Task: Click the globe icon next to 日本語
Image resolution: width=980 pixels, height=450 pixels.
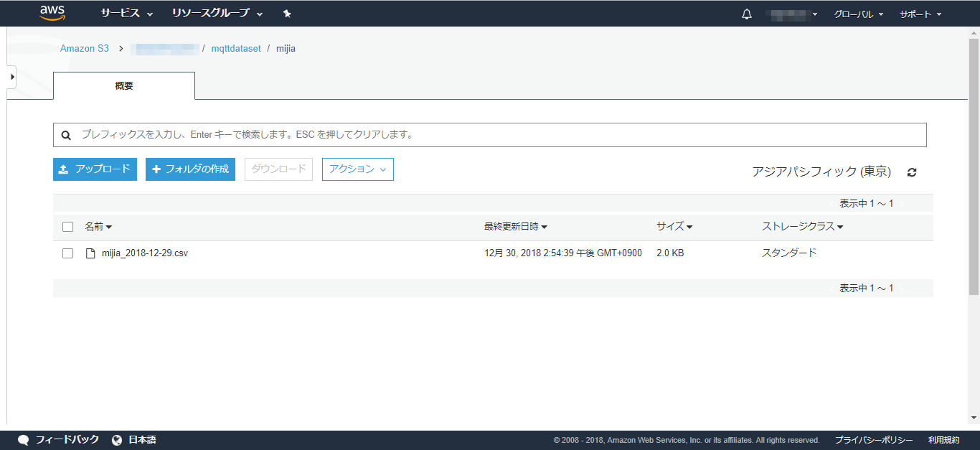Action: pos(117,439)
